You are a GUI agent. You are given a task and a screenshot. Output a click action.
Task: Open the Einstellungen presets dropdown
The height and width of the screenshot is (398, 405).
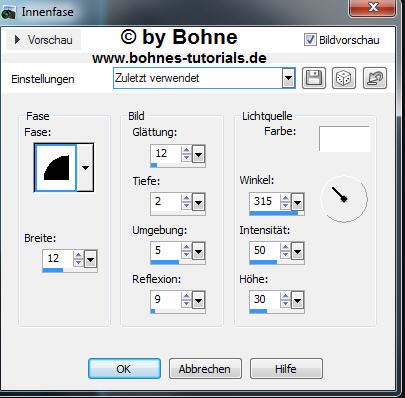coord(288,78)
